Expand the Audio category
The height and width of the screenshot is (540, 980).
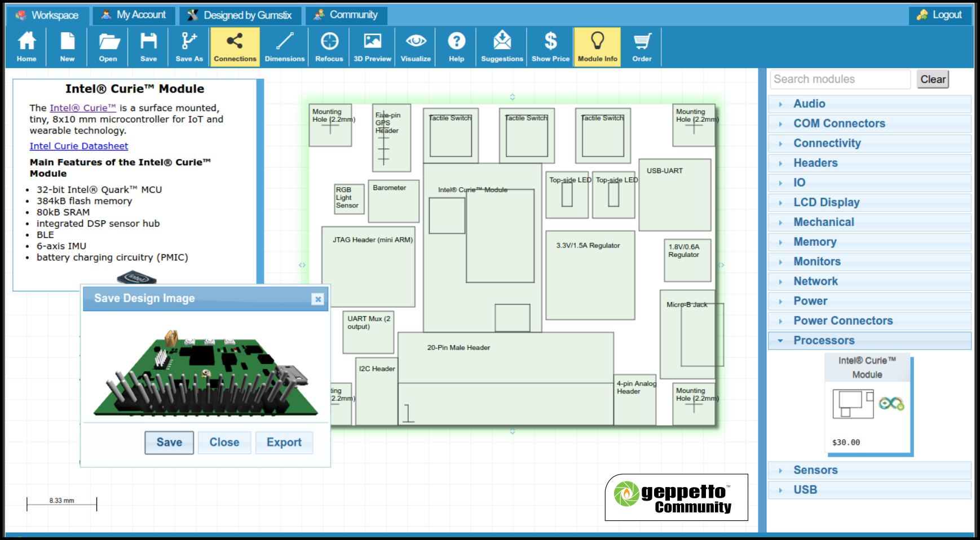click(869, 104)
